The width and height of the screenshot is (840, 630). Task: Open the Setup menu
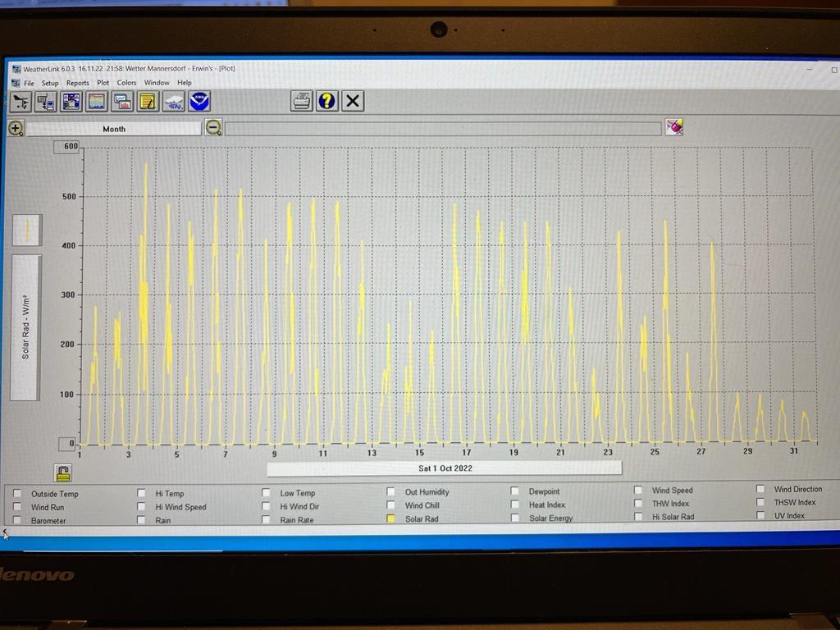(x=50, y=83)
